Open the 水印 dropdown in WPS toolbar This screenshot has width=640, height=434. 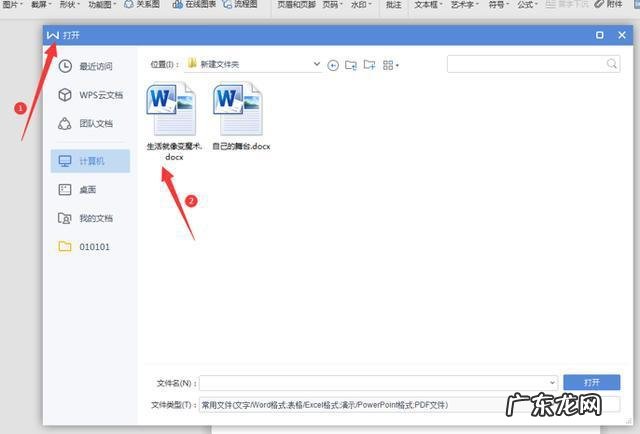[x=361, y=5]
